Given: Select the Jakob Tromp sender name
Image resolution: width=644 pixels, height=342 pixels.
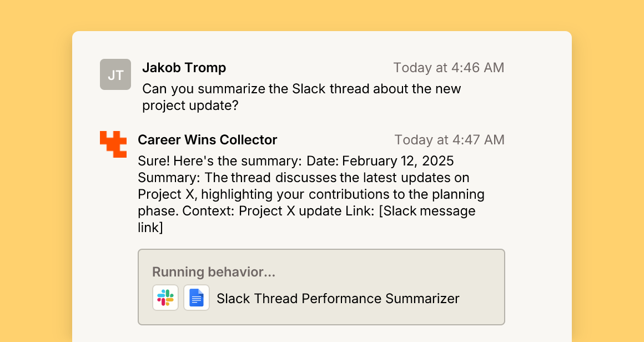Looking at the screenshot, I should (184, 68).
